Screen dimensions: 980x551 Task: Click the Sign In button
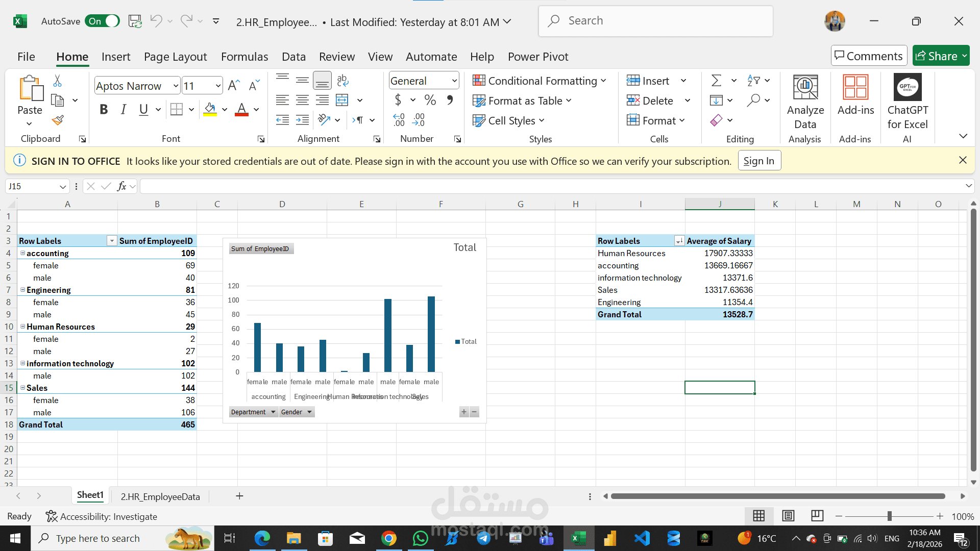coord(759,160)
